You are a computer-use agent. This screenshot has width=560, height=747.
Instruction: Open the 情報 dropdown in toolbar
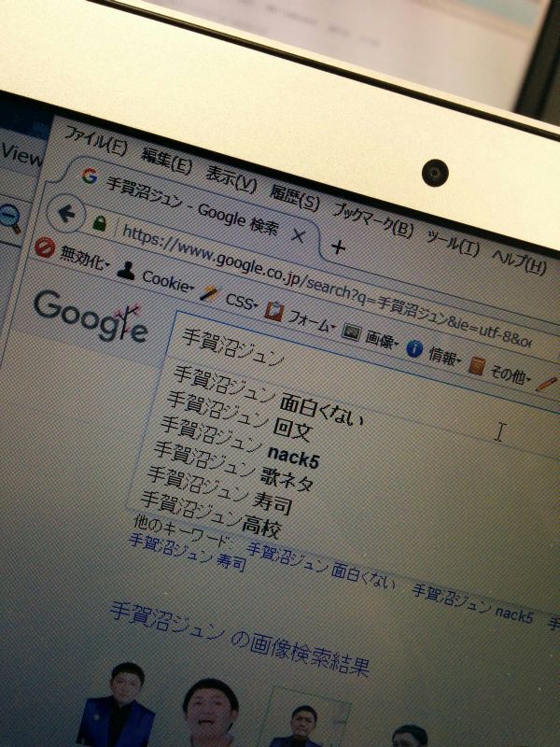point(444,357)
